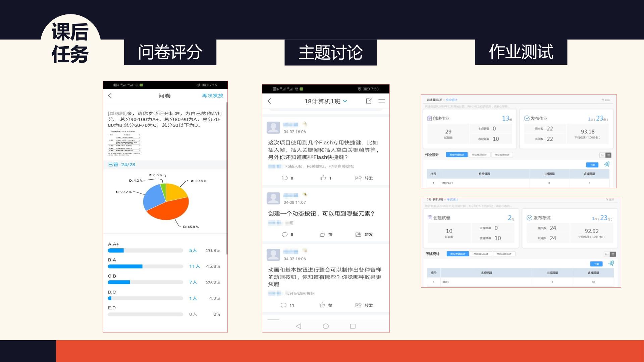Tap 转发 on the Flash快捷键 post
The image size is (644, 362).
click(x=364, y=178)
